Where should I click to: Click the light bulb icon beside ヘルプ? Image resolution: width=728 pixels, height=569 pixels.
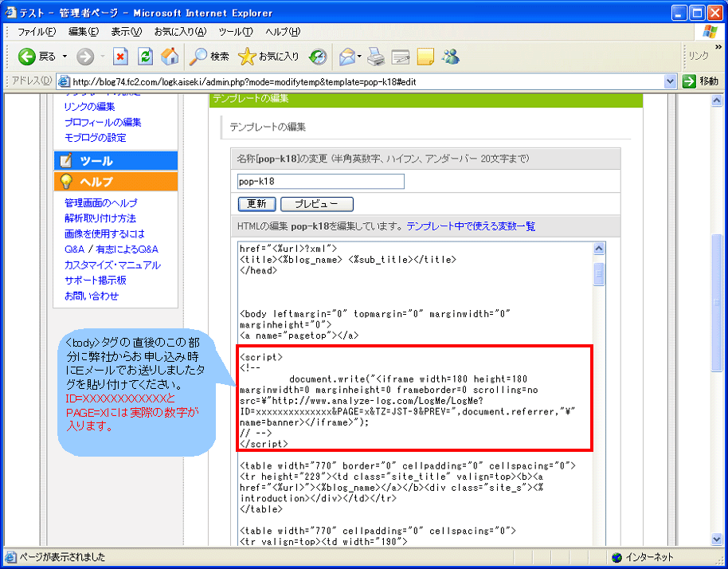point(66,182)
